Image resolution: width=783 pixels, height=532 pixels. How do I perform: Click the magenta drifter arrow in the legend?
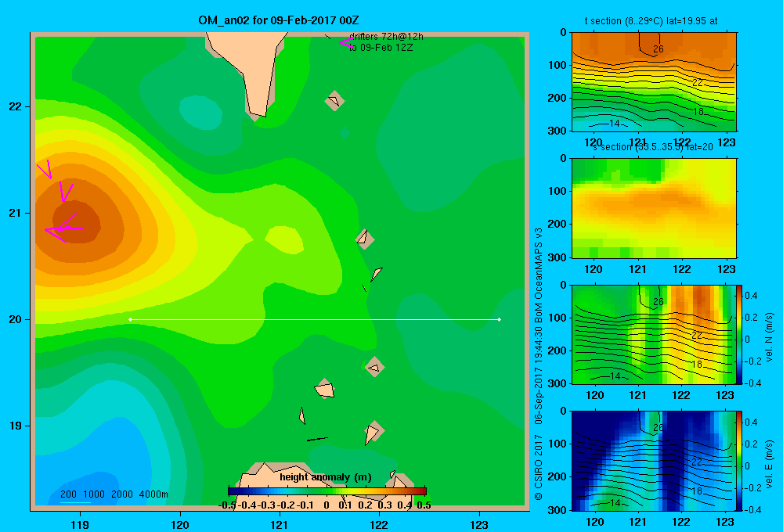347,42
